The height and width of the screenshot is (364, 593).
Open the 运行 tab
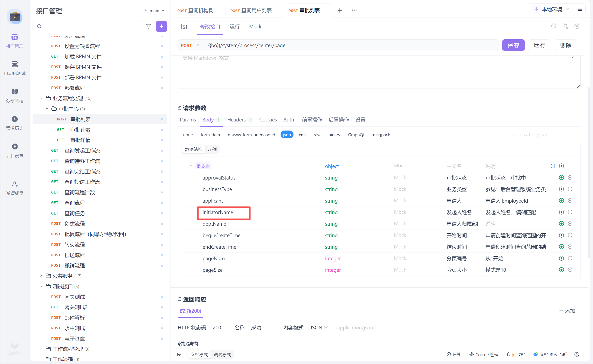coord(234,27)
